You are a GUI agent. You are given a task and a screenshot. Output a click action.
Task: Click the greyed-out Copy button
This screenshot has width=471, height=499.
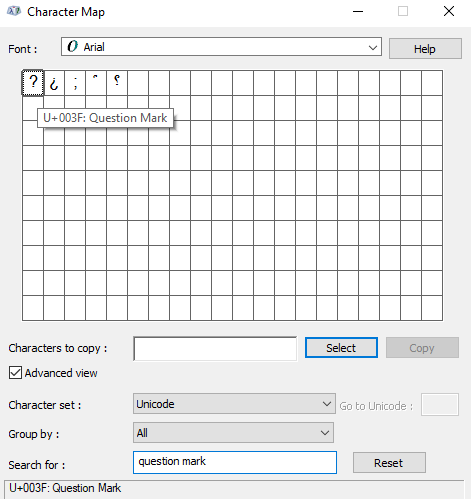[x=422, y=348]
